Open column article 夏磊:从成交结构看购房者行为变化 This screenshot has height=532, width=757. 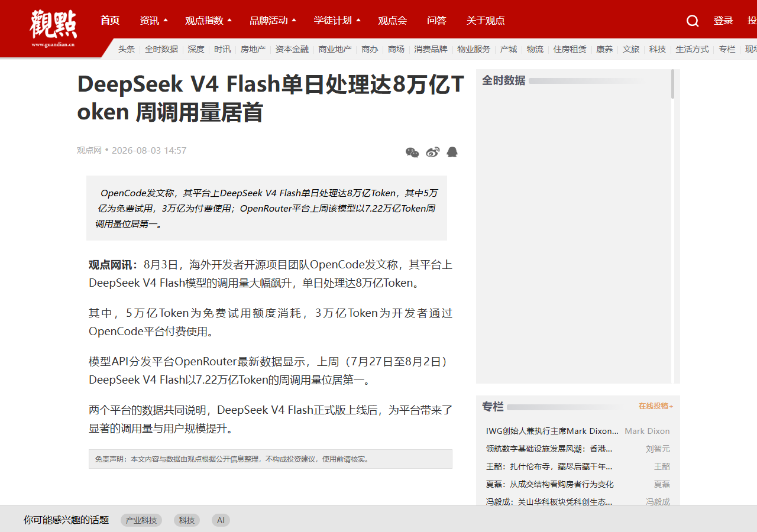click(x=550, y=484)
